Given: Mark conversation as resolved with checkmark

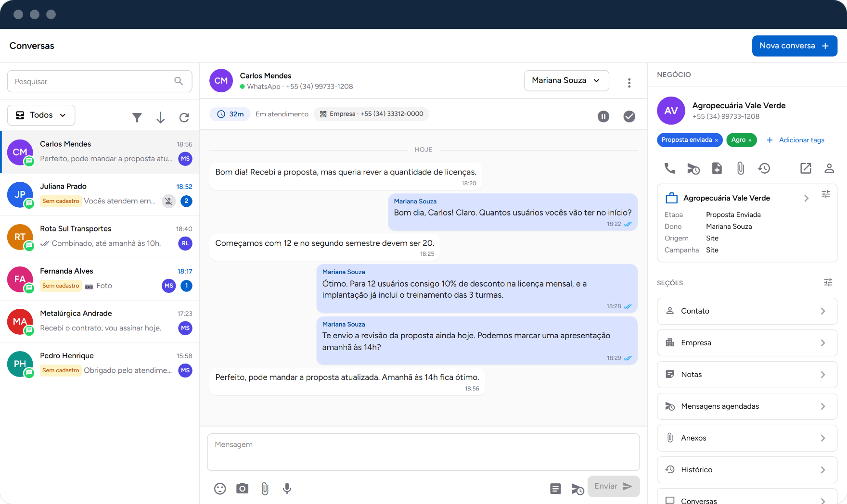Looking at the screenshot, I should (x=629, y=116).
